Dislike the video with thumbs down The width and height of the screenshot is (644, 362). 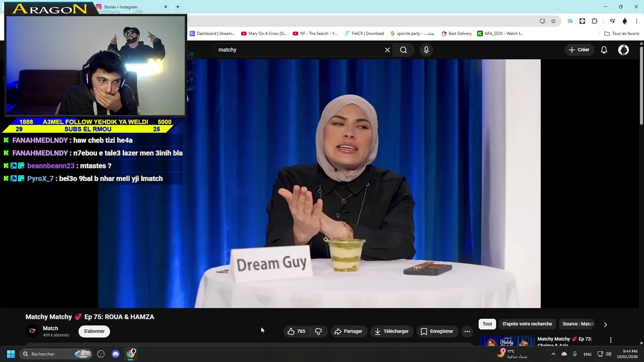[x=318, y=331]
